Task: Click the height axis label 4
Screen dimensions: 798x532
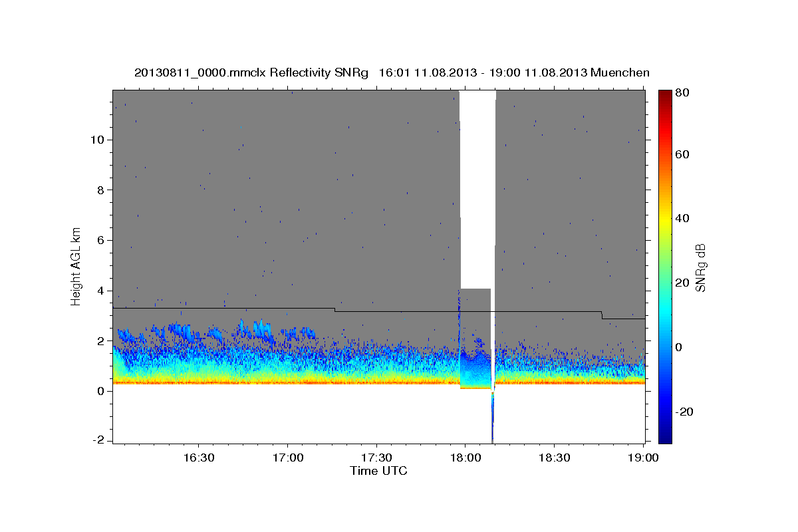Action: (101, 291)
